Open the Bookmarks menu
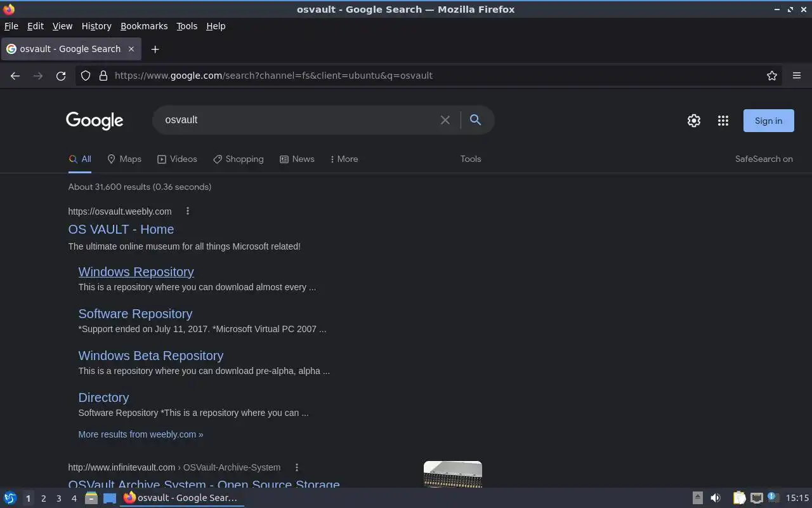 pyautogui.click(x=144, y=26)
